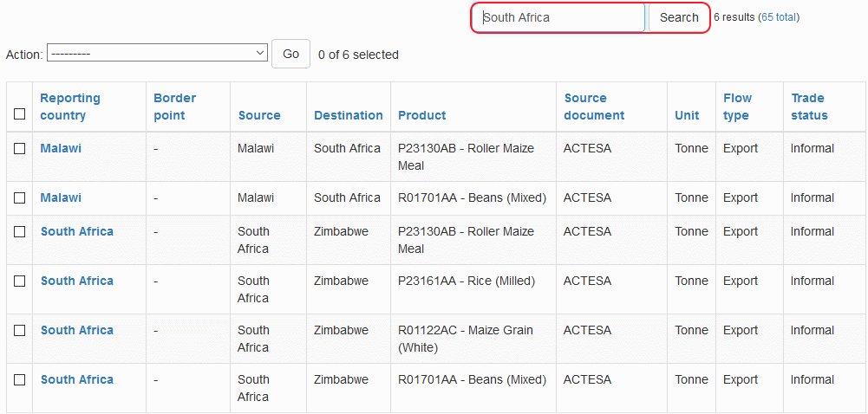Sort by Trade status column header
This screenshot has width=868, height=414.
(809, 107)
